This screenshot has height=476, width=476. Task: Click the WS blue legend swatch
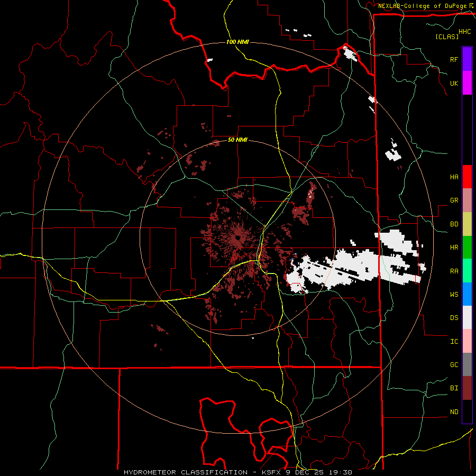pyautogui.click(x=467, y=294)
